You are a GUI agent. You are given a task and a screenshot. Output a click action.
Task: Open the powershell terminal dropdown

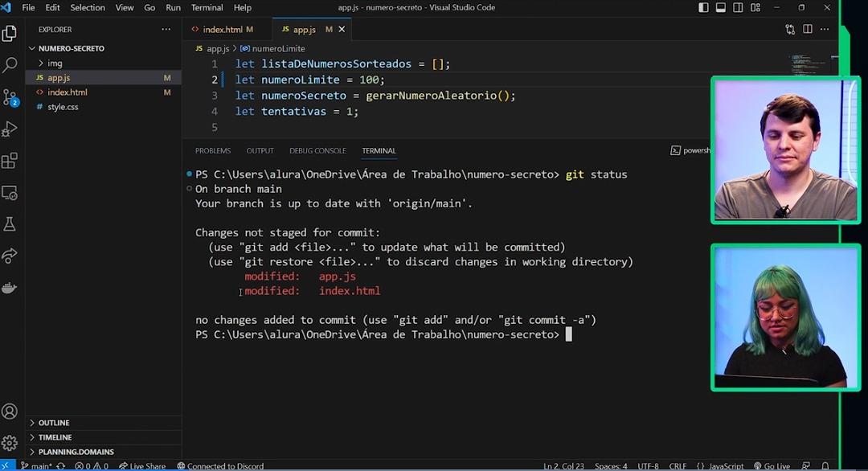pyautogui.click(x=690, y=150)
